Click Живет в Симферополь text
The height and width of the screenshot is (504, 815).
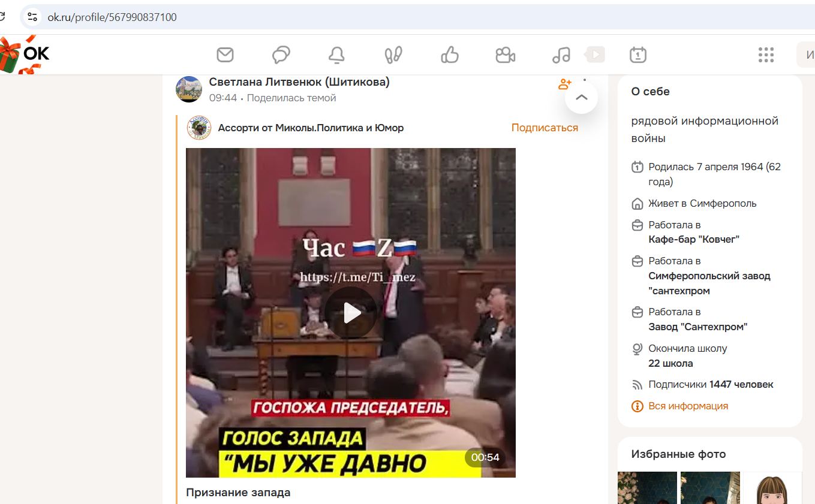[702, 203]
